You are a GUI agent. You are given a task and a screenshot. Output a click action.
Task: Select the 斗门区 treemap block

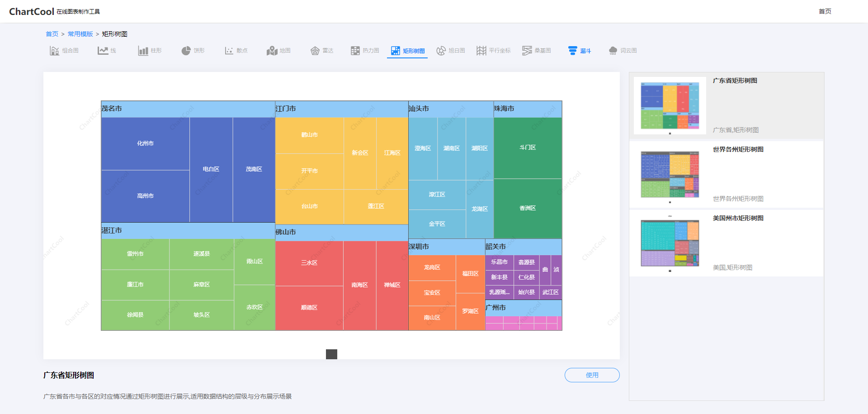(x=528, y=148)
